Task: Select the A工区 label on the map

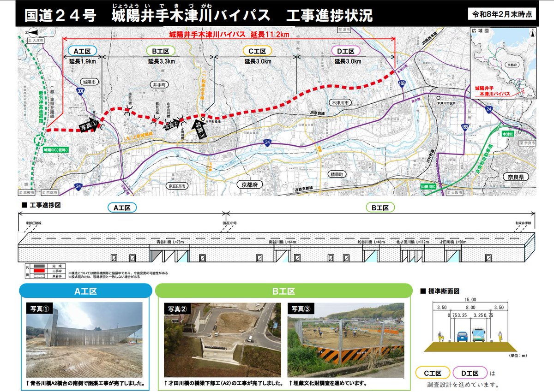Action: [82, 51]
